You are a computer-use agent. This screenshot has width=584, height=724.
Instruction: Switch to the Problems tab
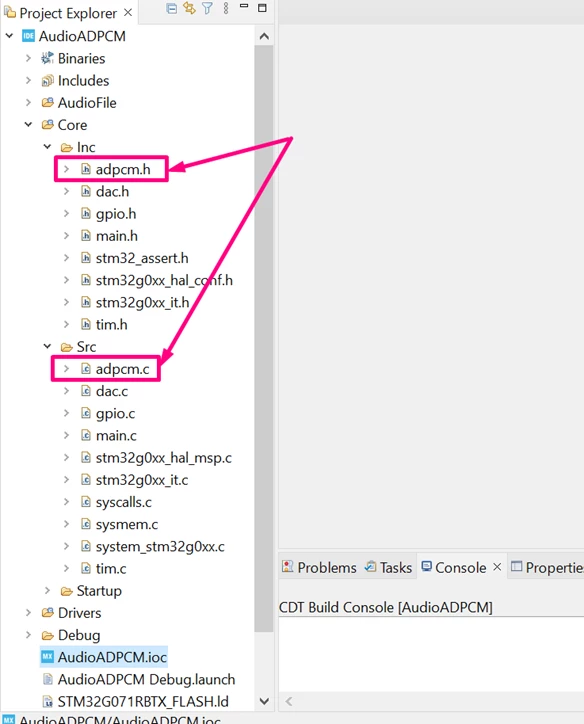pos(319,567)
